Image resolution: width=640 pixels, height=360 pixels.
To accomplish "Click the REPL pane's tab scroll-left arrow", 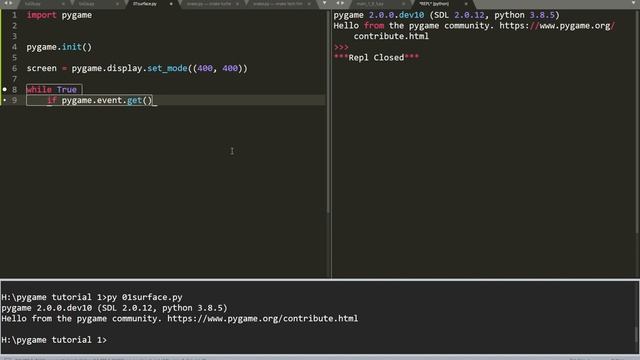I will tap(338, 3).
